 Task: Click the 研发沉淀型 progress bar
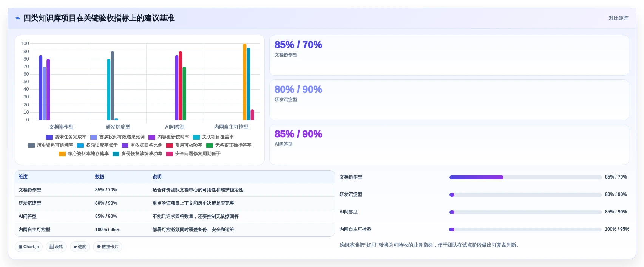point(525,195)
